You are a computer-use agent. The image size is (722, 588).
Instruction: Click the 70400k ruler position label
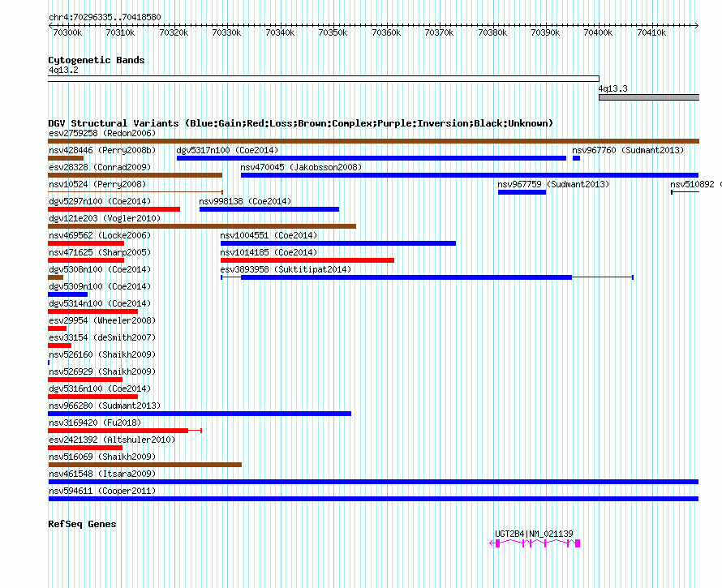pyautogui.click(x=598, y=32)
